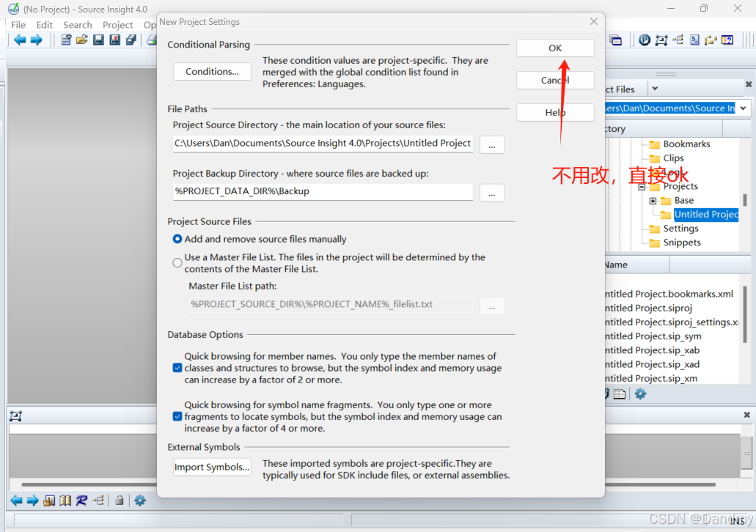Toggle quick browsing for symbol name fragments

pos(177,416)
